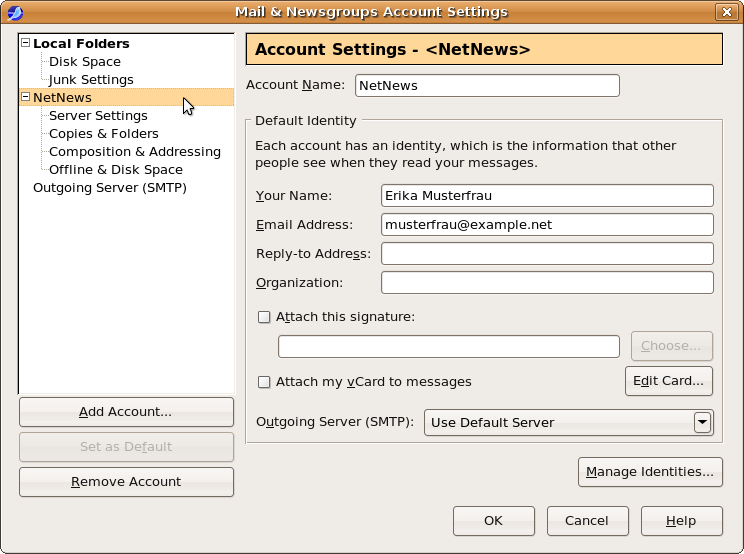Click the Edit Card button
The height and width of the screenshot is (554, 744).
(x=669, y=381)
